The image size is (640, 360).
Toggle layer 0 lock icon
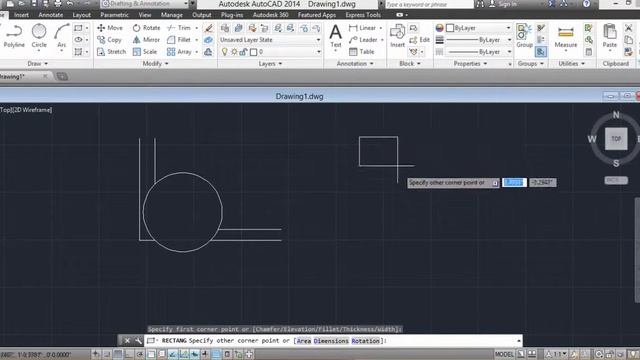tap(243, 52)
